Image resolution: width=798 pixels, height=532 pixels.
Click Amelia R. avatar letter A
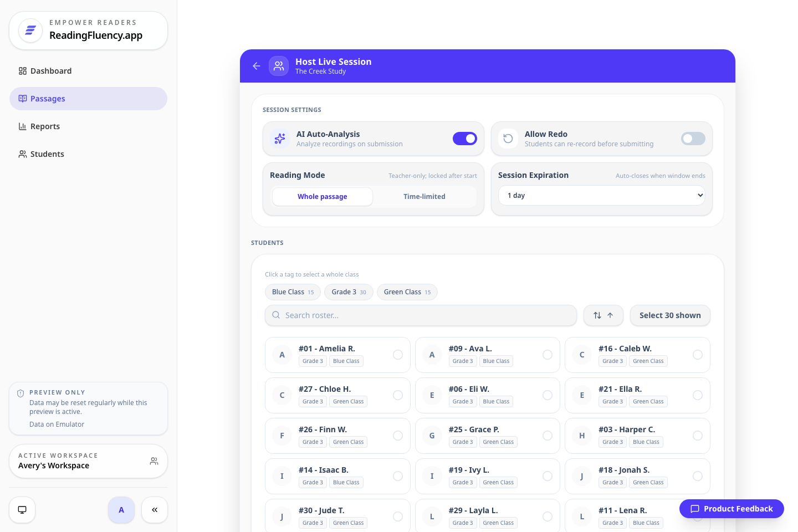pos(282,355)
